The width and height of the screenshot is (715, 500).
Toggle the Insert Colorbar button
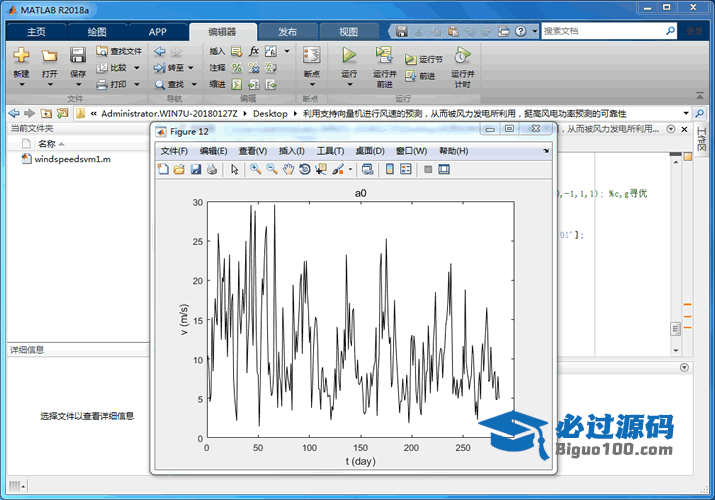(x=390, y=169)
